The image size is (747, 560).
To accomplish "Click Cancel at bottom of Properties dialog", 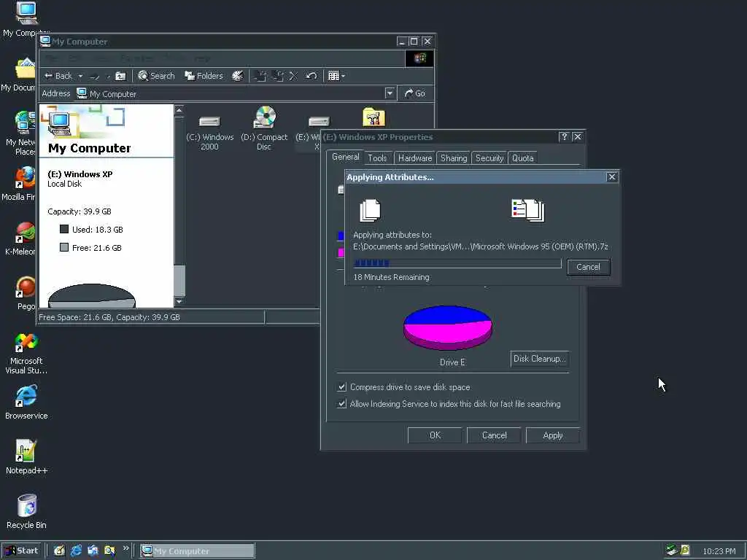I will click(x=494, y=435).
